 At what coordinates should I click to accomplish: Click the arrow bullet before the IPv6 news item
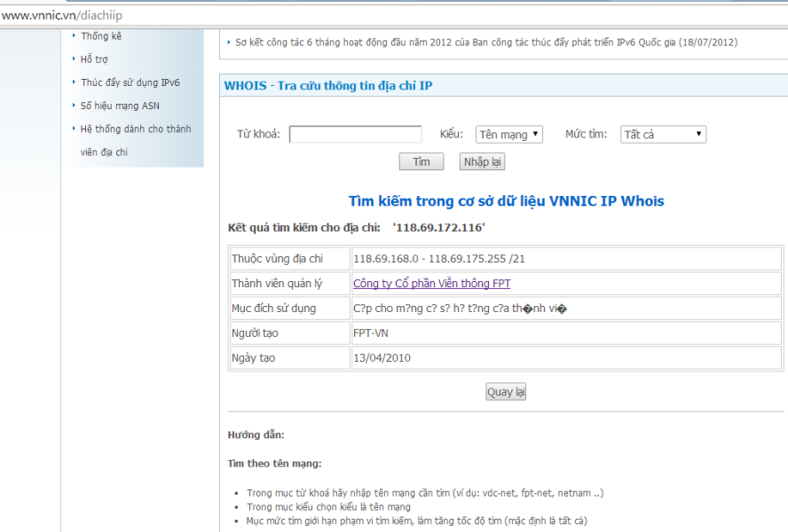click(229, 42)
